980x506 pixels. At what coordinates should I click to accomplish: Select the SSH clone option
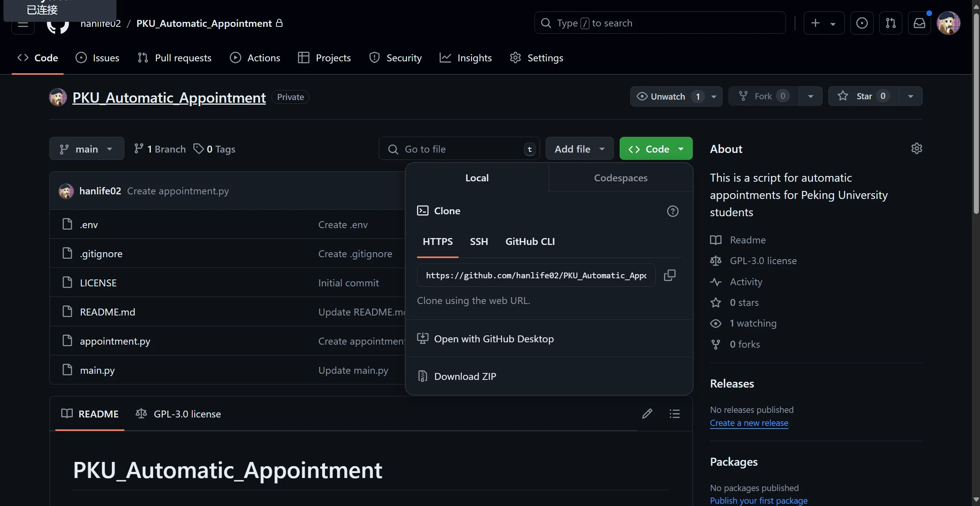click(x=479, y=242)
